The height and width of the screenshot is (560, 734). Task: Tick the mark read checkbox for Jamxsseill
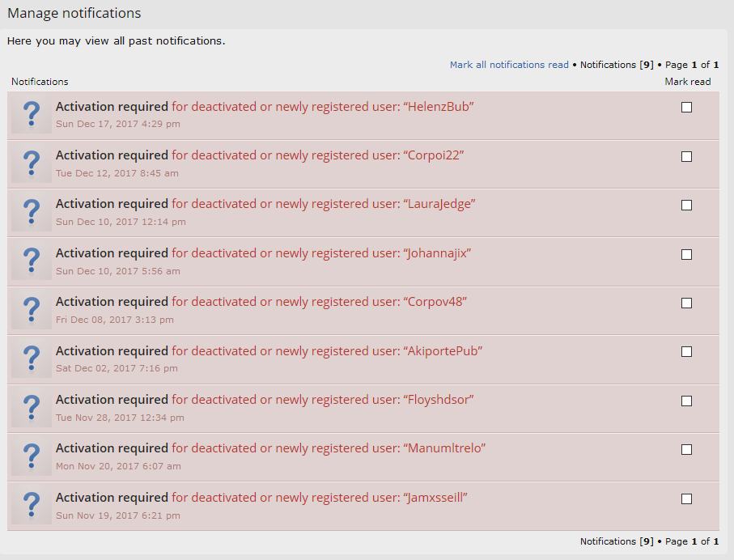tap(686, 498)
